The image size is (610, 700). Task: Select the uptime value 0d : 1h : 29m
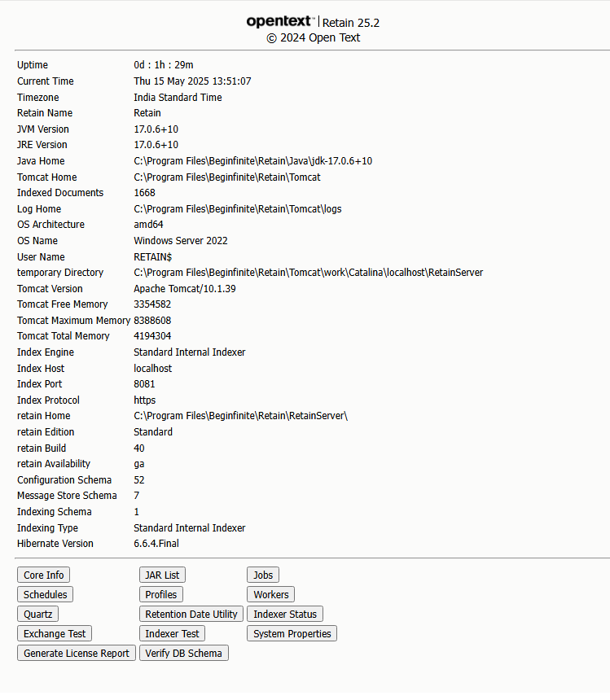point(164,65)
